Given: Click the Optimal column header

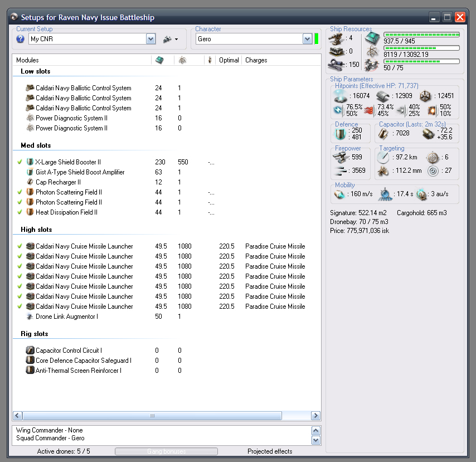Looking at the screenshot, I should 229,60.
